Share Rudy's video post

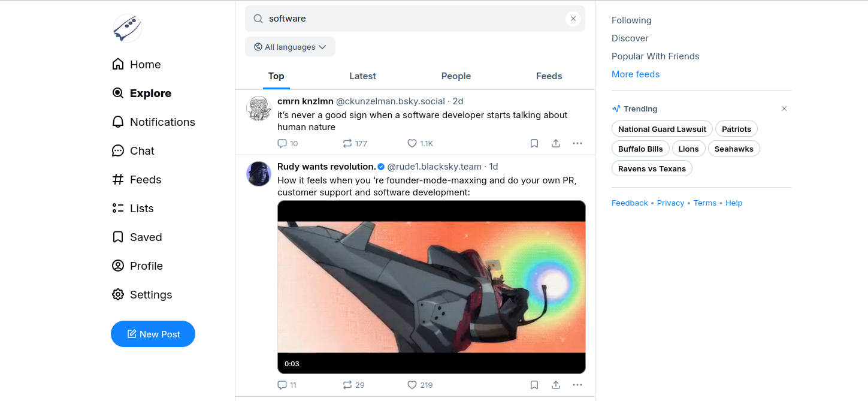pyautogui.click(x=556, y=385)
